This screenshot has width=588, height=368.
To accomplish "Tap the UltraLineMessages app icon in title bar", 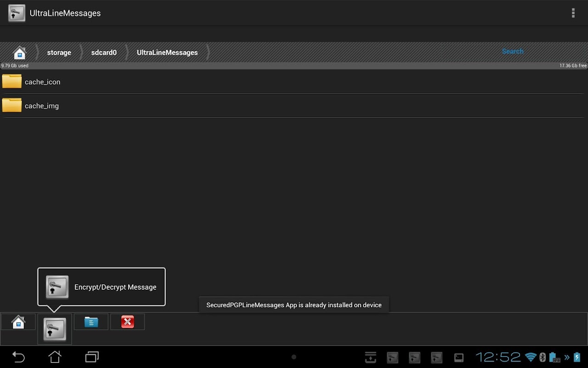I will tap(17, 13).
